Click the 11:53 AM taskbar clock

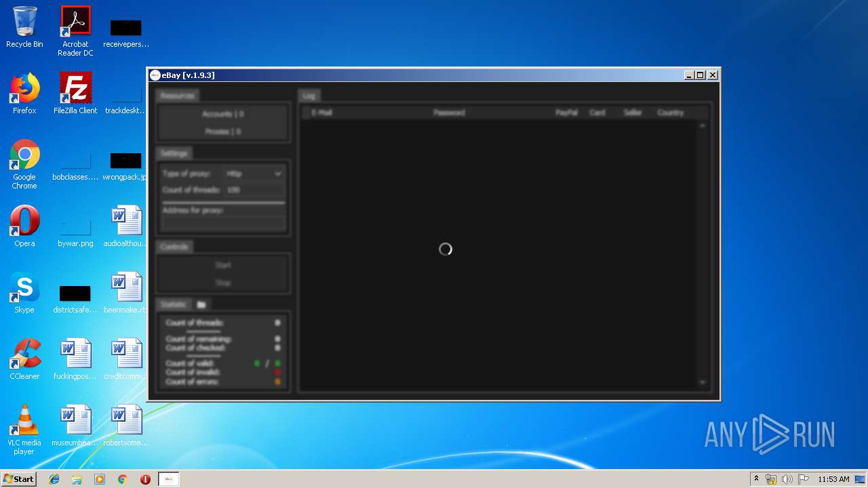833,479
